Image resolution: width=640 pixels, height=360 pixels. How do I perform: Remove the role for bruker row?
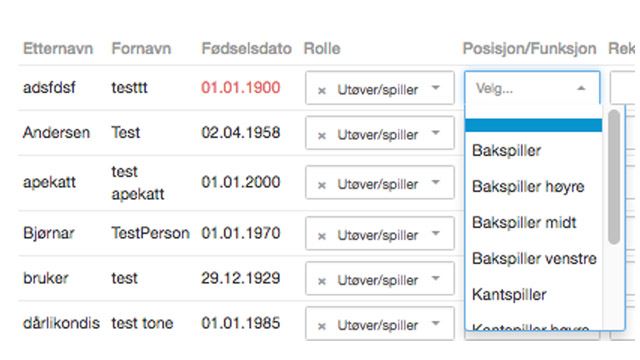point(322,281)
